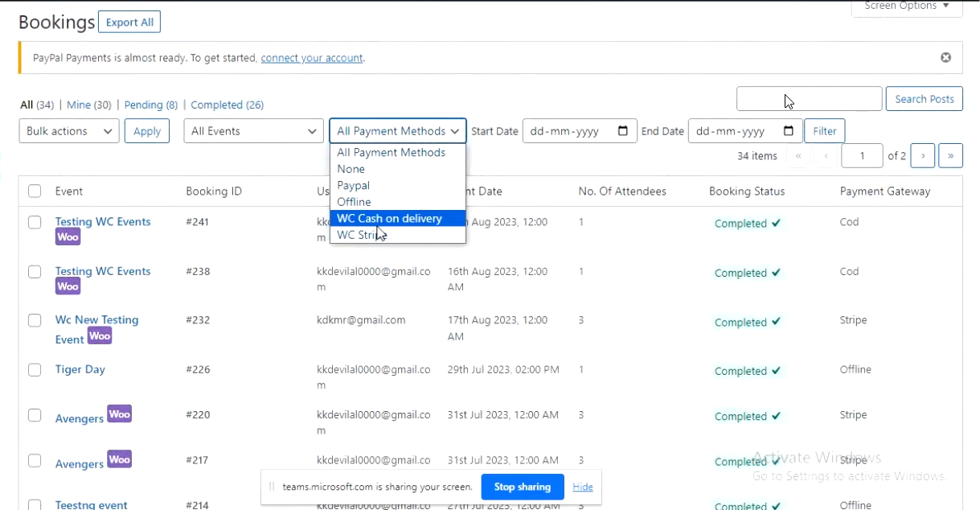The image size is (980, 510).
Task: Check the box for booking #241
Action: tap(35, 222)
